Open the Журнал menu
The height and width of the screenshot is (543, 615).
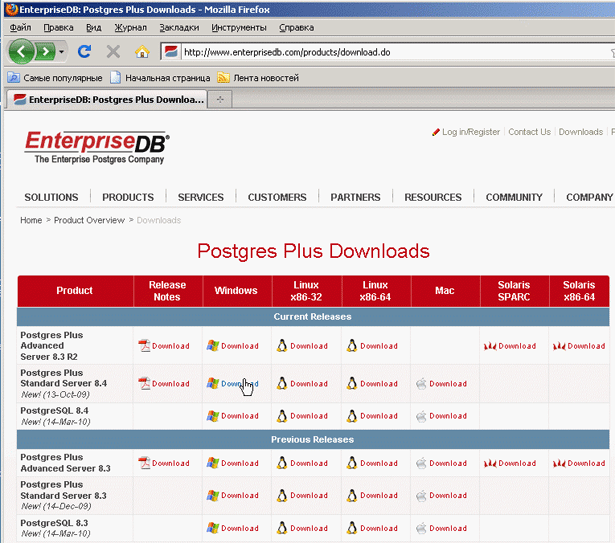tap(131, 27)
